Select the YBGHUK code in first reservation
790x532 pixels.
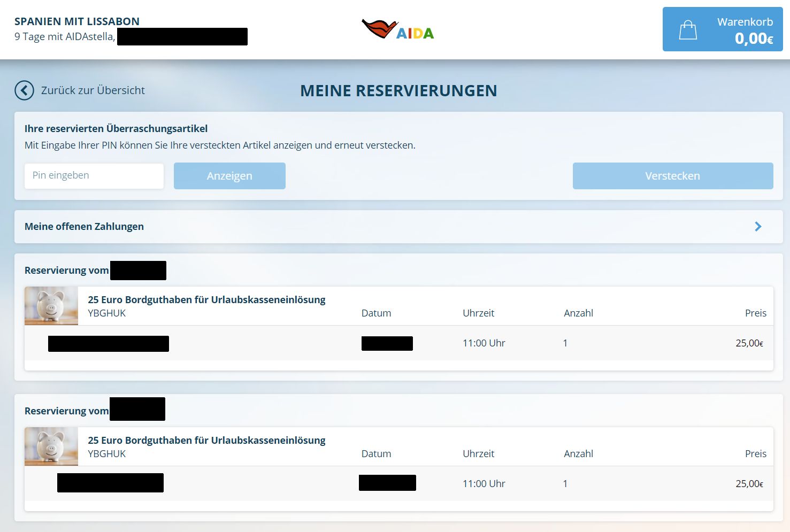107,313
